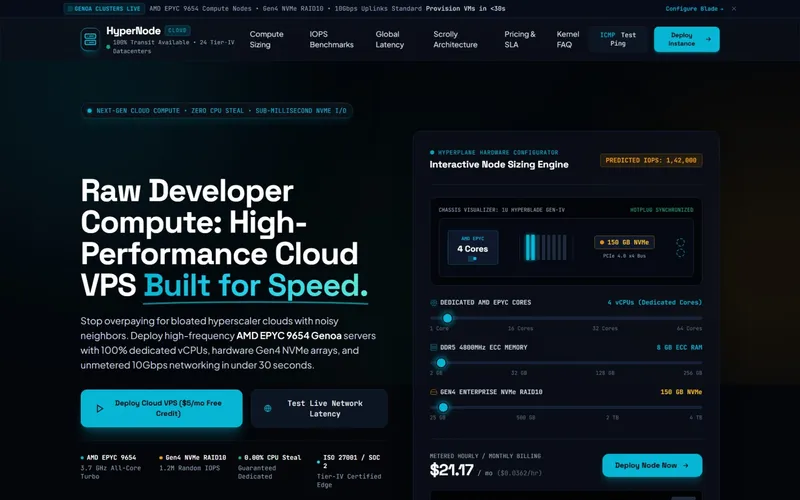Click the 150 GB NVMe badge in chassis
The height and width of the screenshot is (500, 800).
(624, 242)
